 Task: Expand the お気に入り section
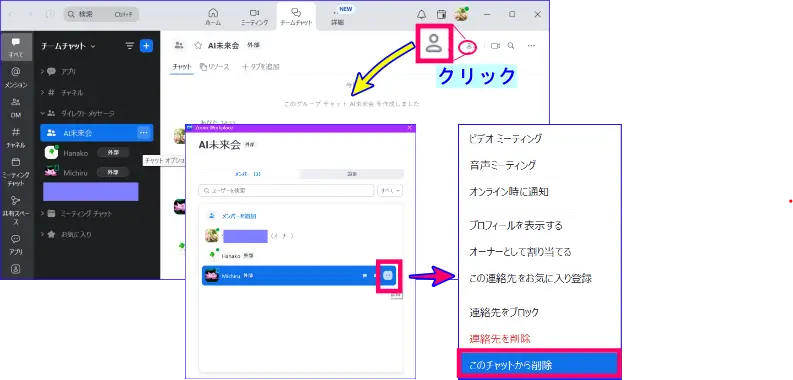pos(66,235)
